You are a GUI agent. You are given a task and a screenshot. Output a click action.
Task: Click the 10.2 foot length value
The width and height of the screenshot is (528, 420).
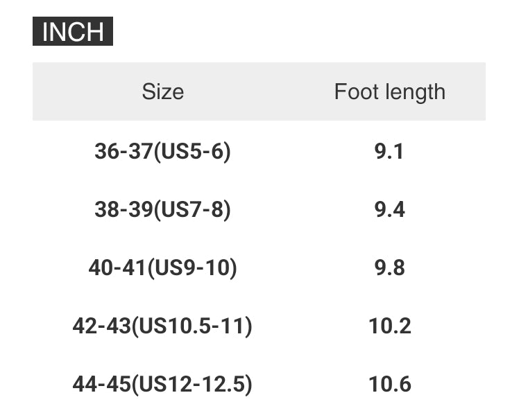389,326
